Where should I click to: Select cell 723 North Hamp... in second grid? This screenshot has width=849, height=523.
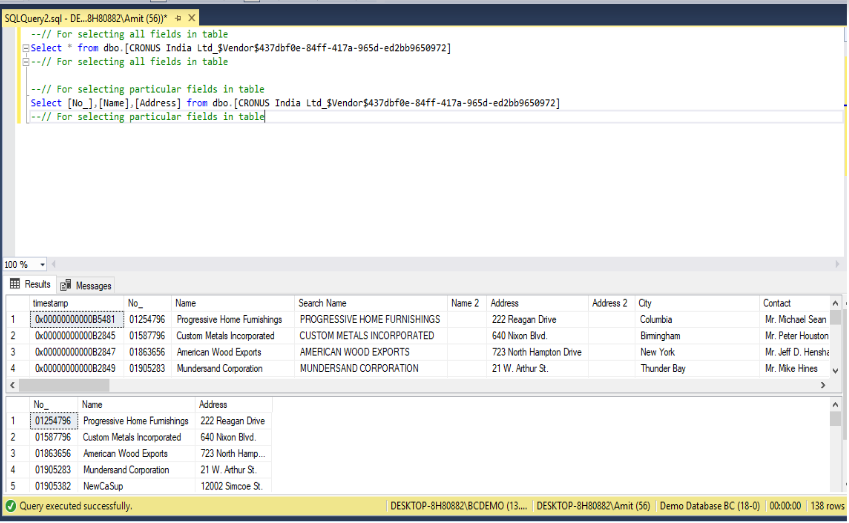point(233,453)
